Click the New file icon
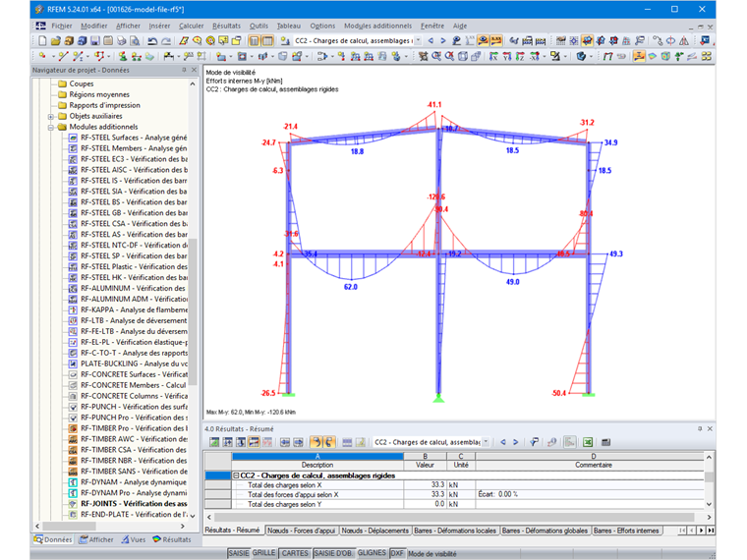 pos(42,41)
